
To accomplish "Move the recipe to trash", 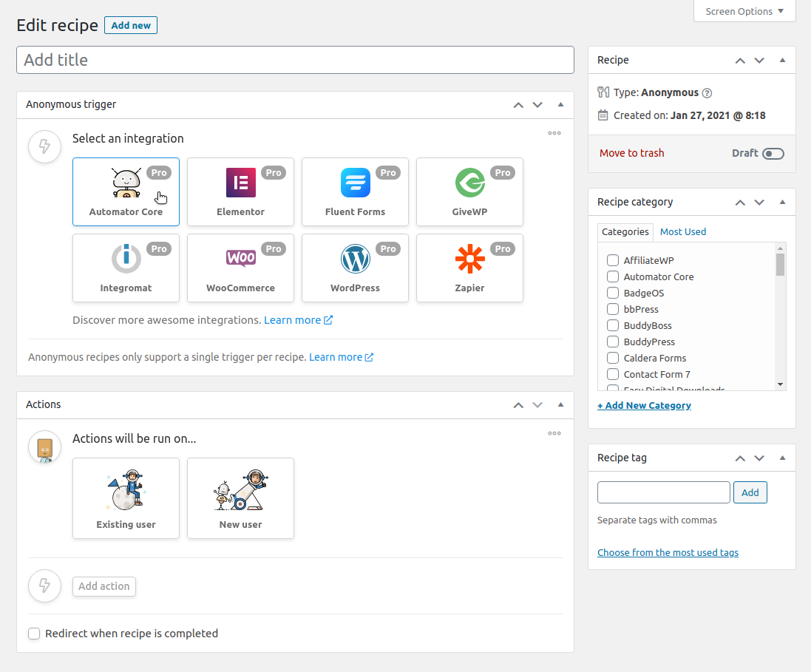I will pyautogui.click(x=631, y=153).
